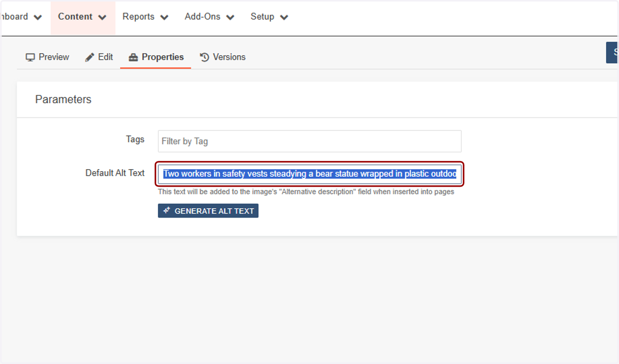Click the chevron next to Add-Ons

tap(230, 18)
